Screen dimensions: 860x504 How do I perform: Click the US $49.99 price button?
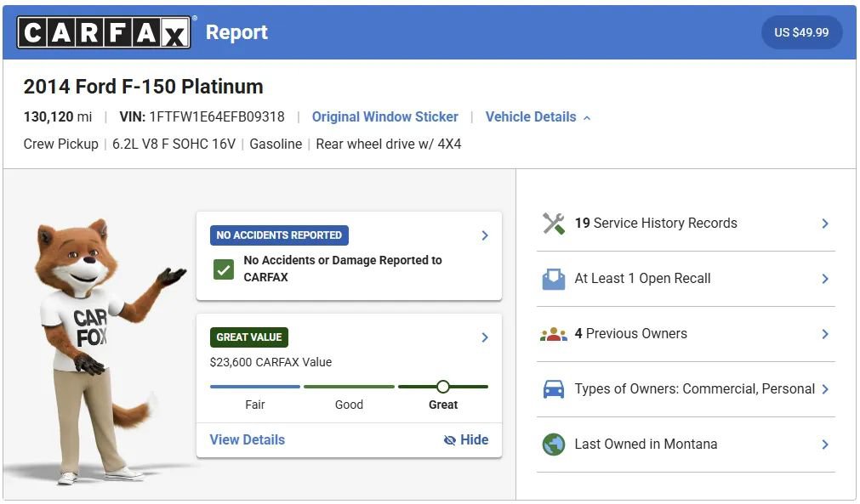click(801, 32)
